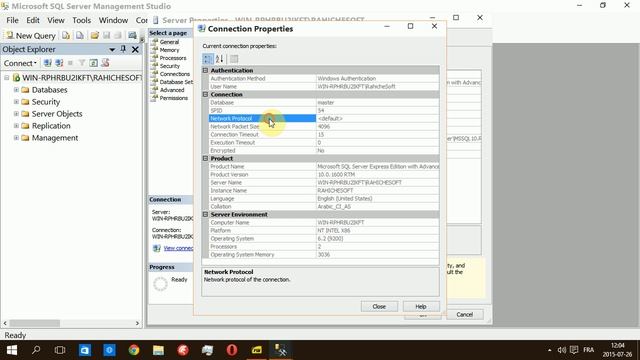Click the Save All icon on the main toolbar
640x360 pixels.
click(118, 36)
